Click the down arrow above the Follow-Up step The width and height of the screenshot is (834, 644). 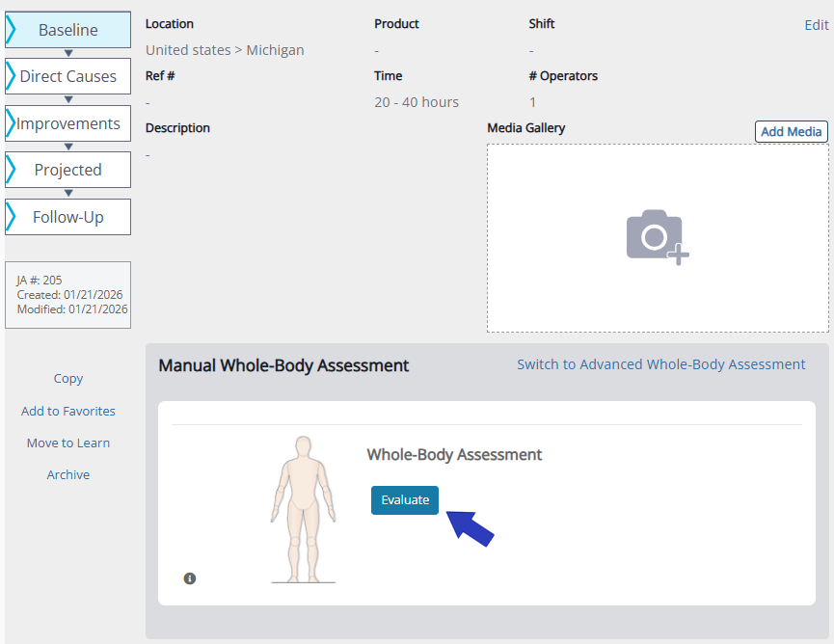pyautogui.click(x=68, y=193)
